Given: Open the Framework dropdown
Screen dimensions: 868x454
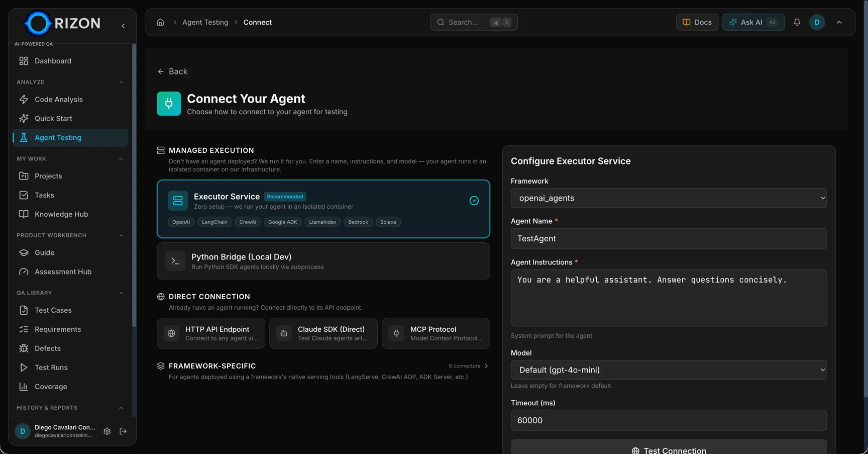Looking at the screenshot, I should [x=668, y=198].
